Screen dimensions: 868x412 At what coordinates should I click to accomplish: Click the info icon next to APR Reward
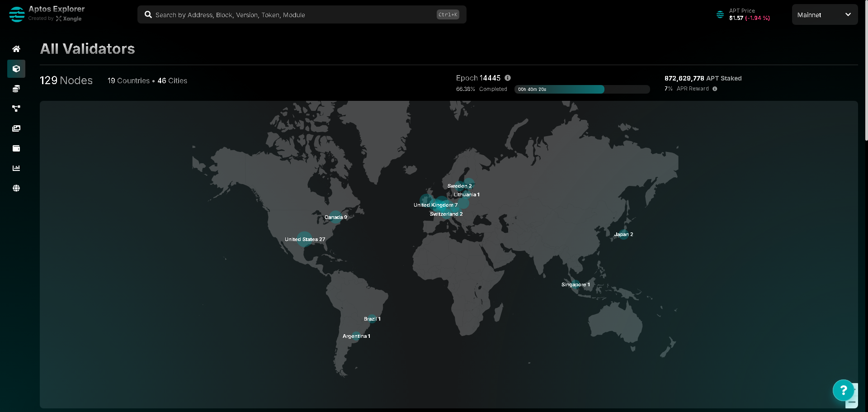coord(715,89)
